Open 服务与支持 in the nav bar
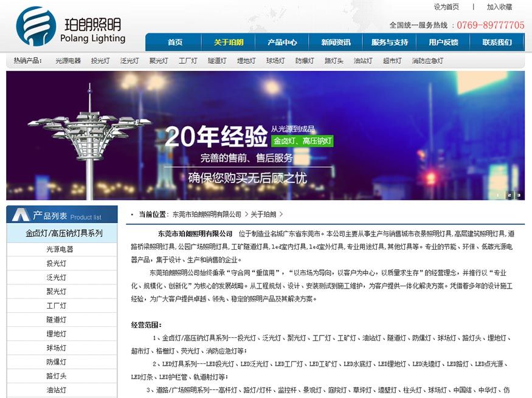This screenshot has height=398, width=532. pyautogui.click(x=390, y=43)
